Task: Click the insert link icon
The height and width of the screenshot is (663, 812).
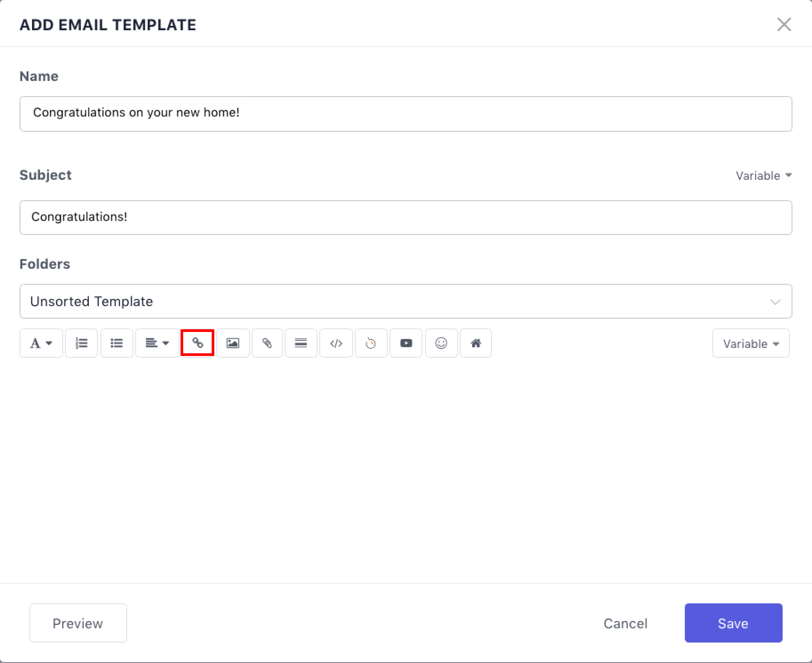Action: 197,343
